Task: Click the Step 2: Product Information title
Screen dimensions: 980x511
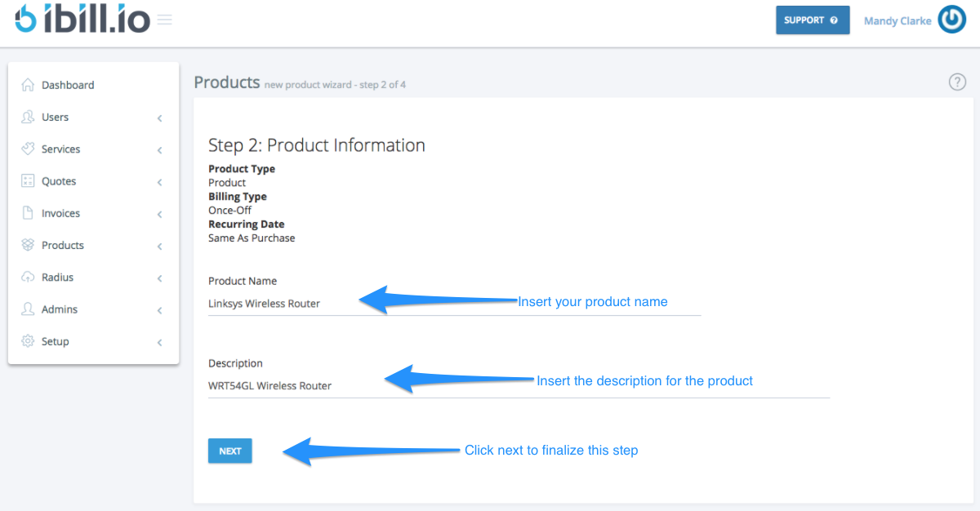Action: coord(317,145)
